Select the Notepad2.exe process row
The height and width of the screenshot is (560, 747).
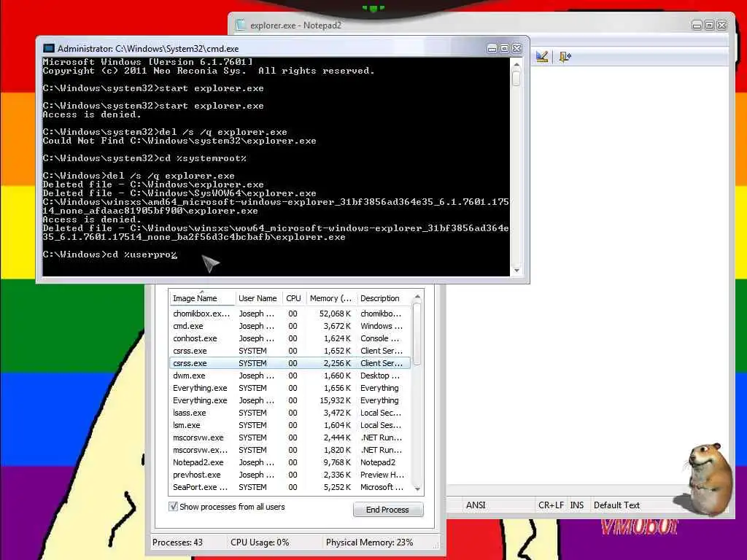click(x=290, y=462)
